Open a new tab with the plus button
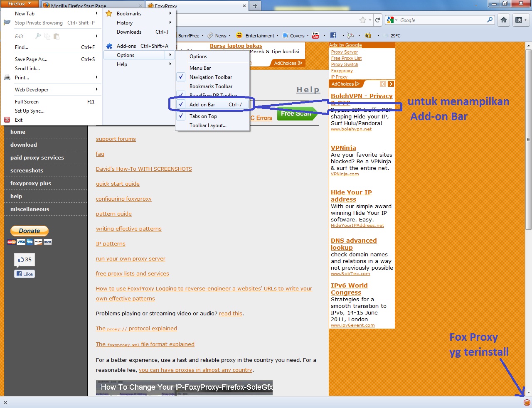 (x=255, y=6)
